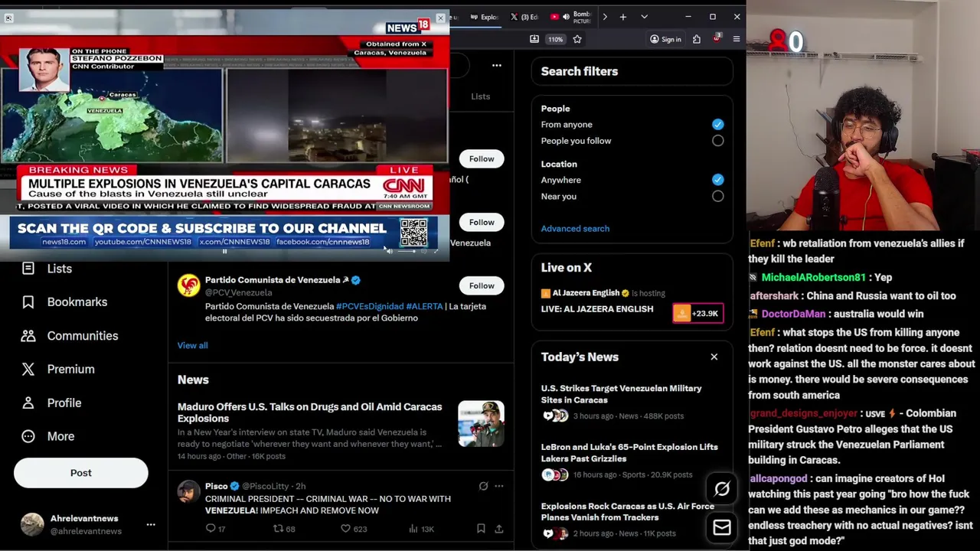
Task: Click the install/save page toolbar icon
Action: [x=534, y=39]
